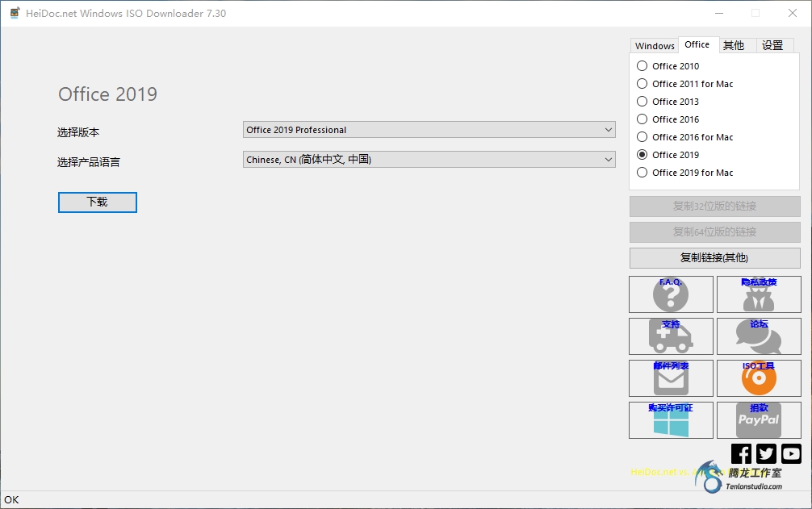Click the Office 2019 heading text

(107, 94)
